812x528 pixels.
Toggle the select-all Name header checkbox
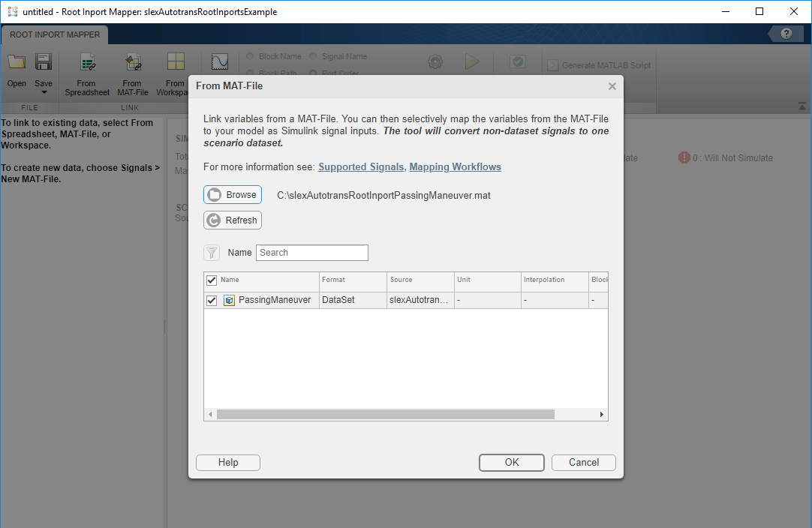click(212, 280)
